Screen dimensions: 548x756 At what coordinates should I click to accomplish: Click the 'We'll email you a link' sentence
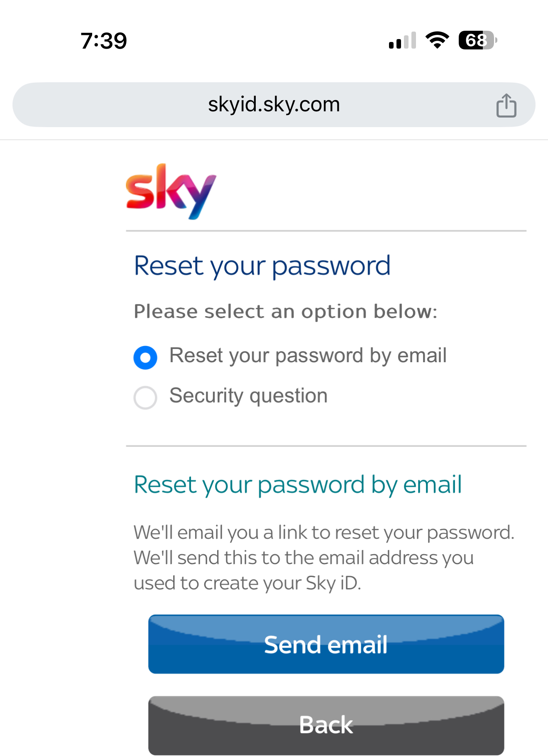[x=324, y=533]
